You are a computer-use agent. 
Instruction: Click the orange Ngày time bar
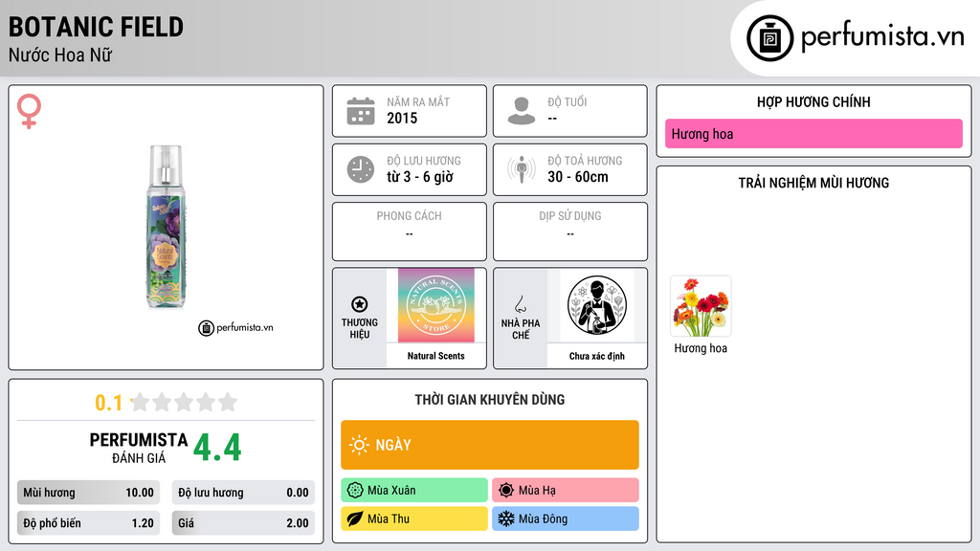(x=490, y=445)
